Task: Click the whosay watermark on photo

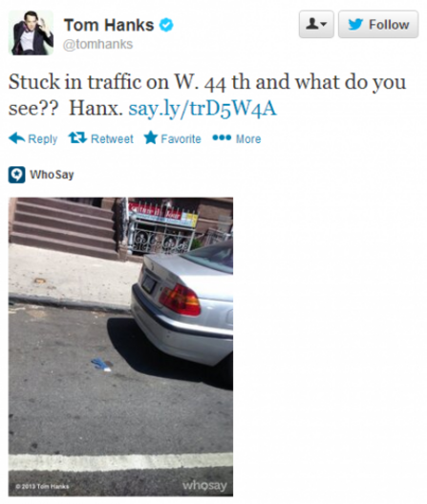Action: click(204, 485)
